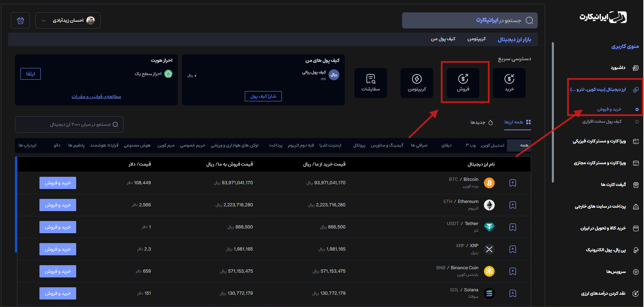Click the Iranicard logo
This screenshot has width=644, height=307.
(x=603, y=17)
